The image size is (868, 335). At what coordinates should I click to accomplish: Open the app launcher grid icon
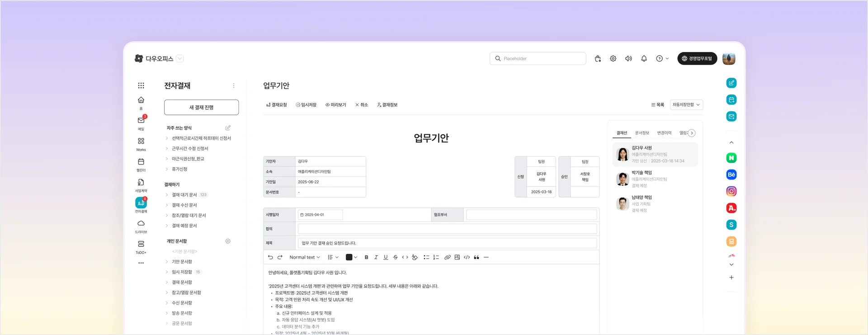click(x=141, y=85)
